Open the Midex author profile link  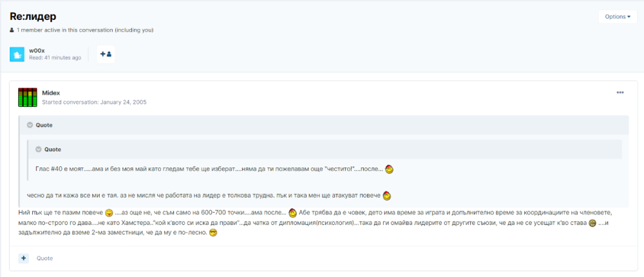pos(51,93)
